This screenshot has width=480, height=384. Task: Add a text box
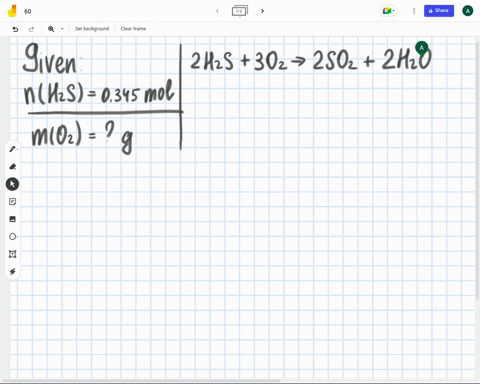click(12, 254)
